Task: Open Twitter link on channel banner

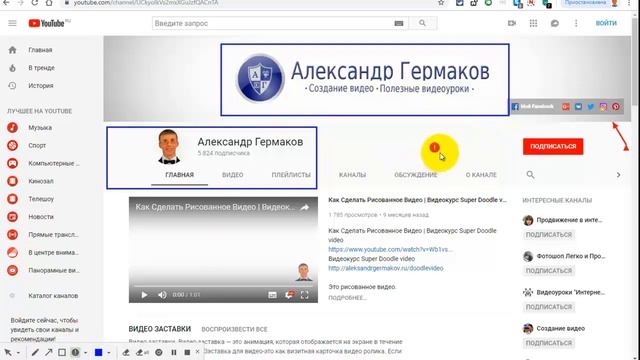Action: (x=591, y=107)
